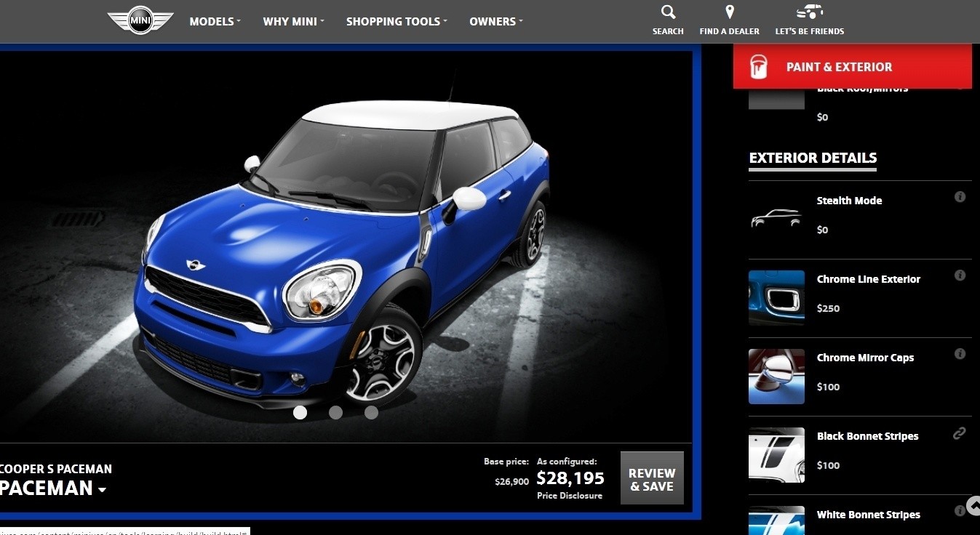Click the link icon beside Black Bonnet Stripes
The height and width of the screenshot is (535, 980).
(960, 433)
